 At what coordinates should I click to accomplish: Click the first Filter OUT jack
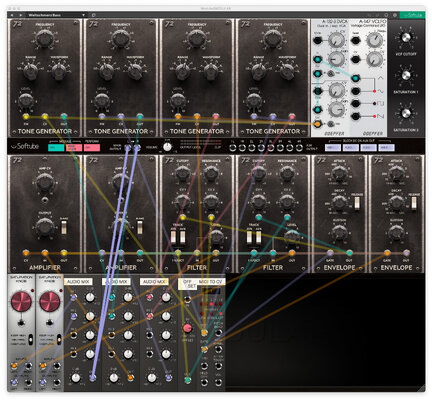pyautogui.click(x=216, y=253)
